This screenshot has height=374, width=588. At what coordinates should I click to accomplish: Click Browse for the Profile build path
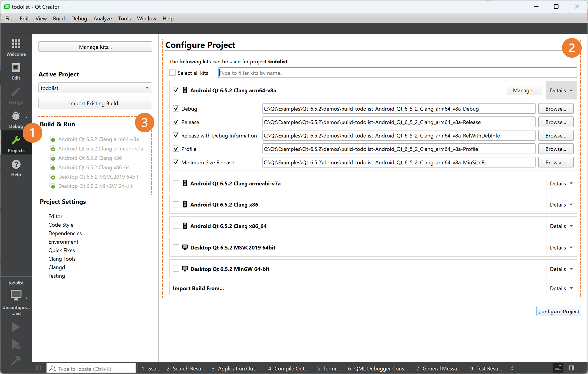click(556, 149)
